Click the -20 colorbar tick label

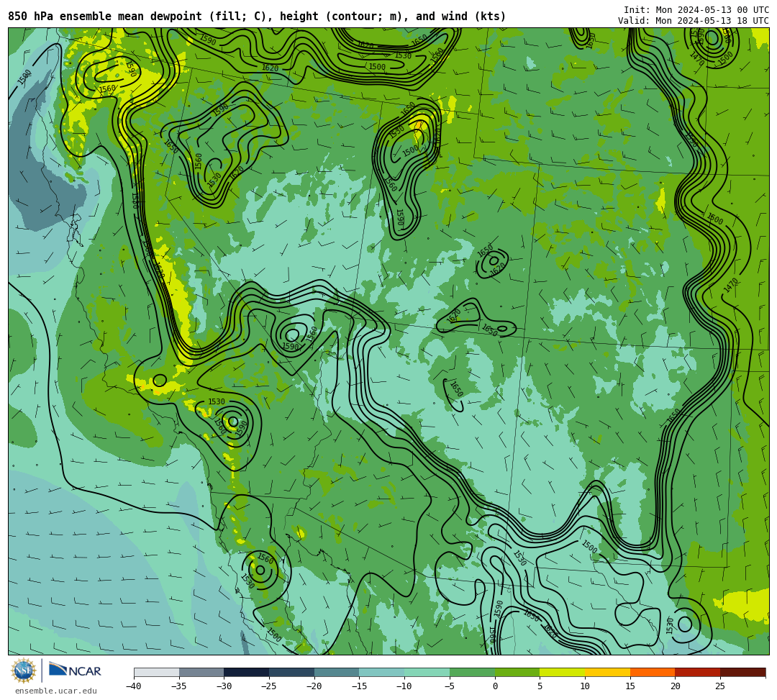(x=314, y=686)
